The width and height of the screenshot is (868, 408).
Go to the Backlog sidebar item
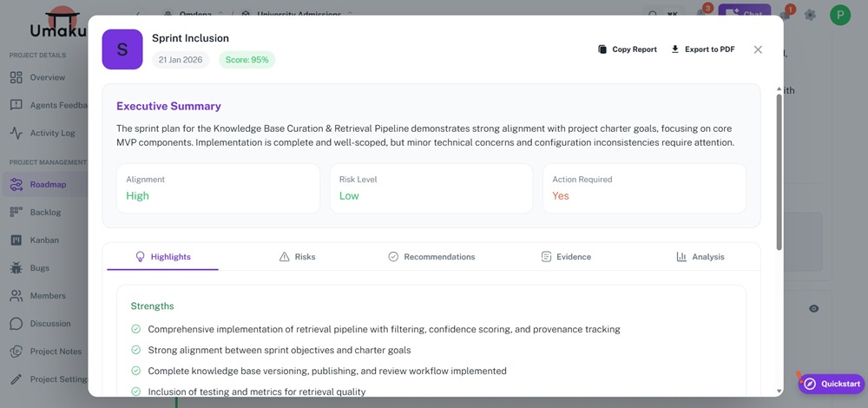coord(43,212)
